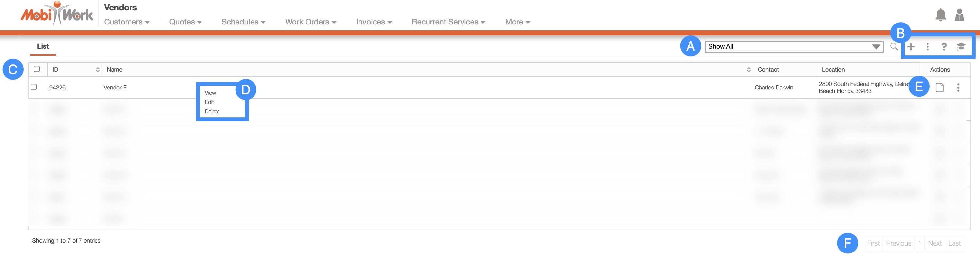Open the user profile icon

[959, 15]
